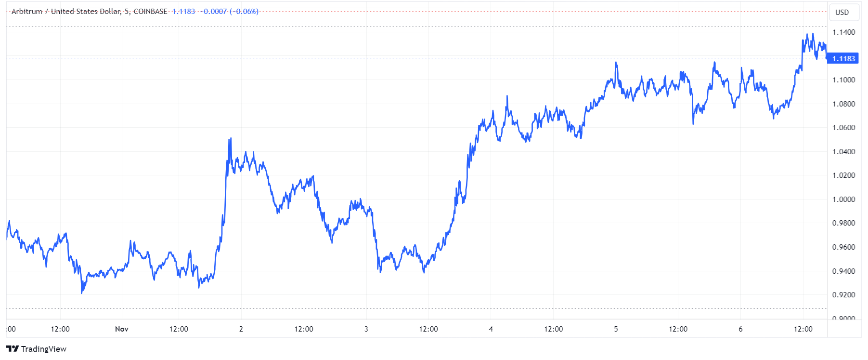Click the 0.9400 price scale label
This screenshot has height=360, width=868.
click(843, 271)
